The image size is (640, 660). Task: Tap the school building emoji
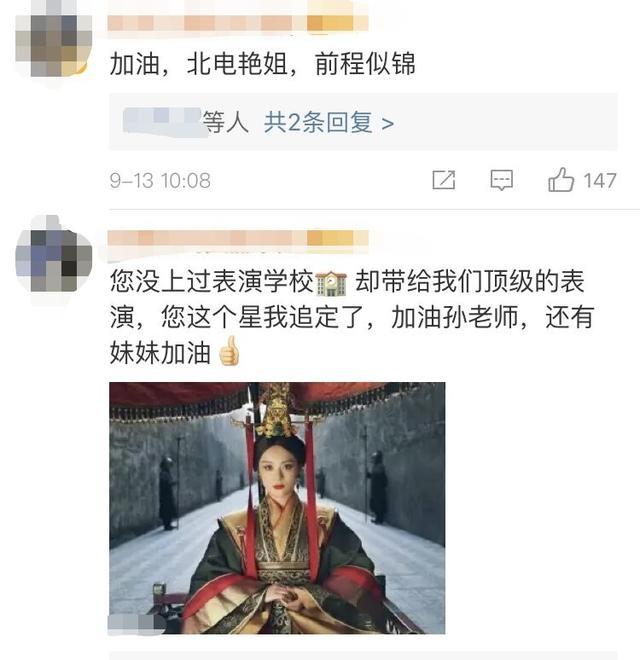[331, 283]
